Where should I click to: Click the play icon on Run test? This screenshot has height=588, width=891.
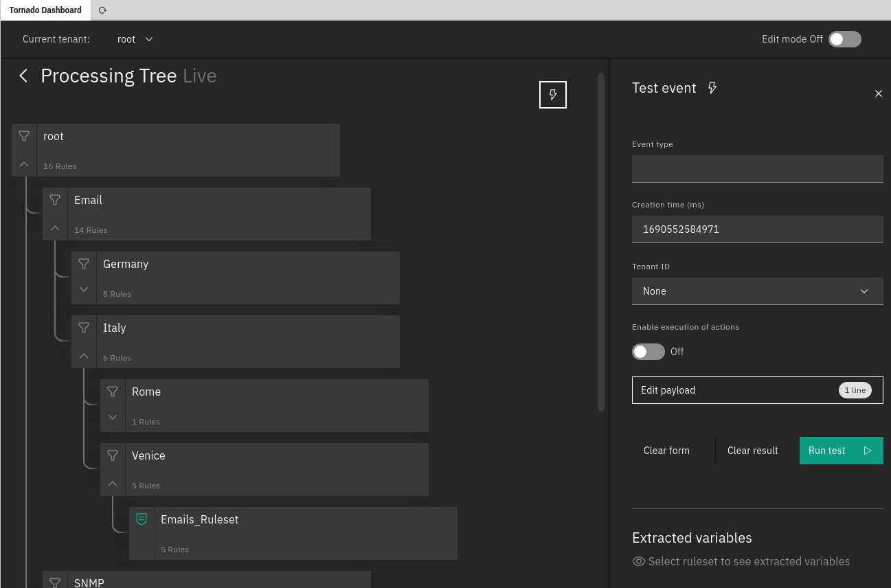868,451
